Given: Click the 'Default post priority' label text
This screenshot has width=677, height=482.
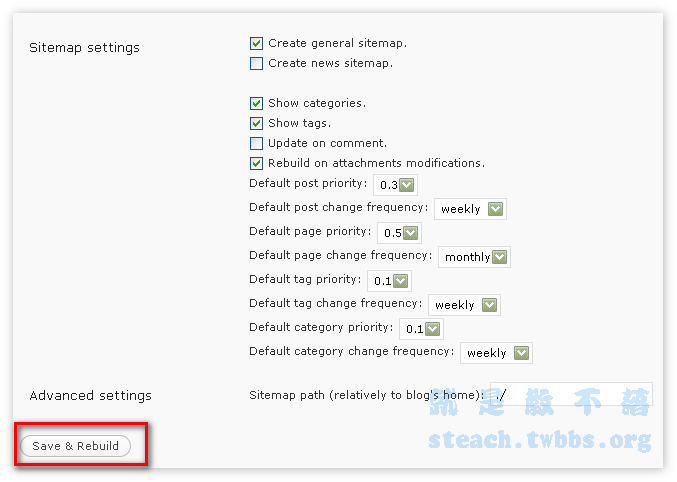Looking at the screenshot, I should tap(308, 184).
